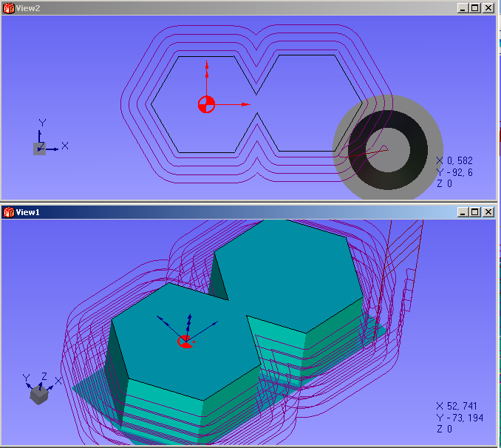Click the red origin marker in View1
This screenshot has height=448, width=501.
pos(185,341)
